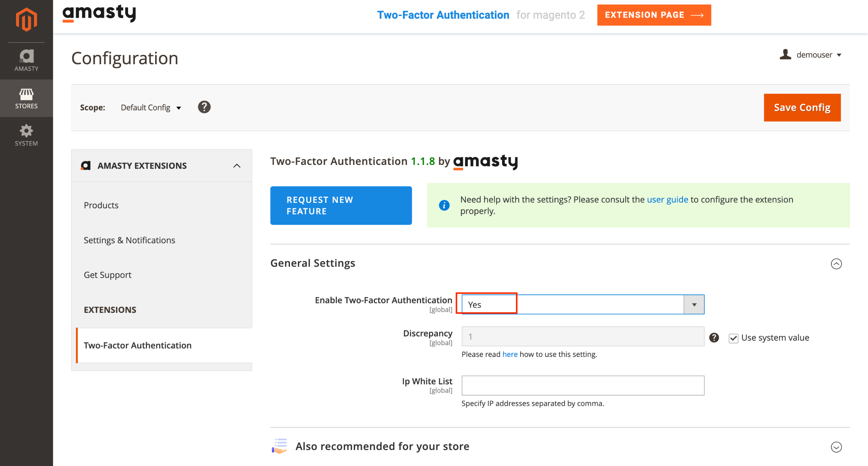Toggle the Use system value checkbox
The image size is (868, 466).
[x=733, y=338]
